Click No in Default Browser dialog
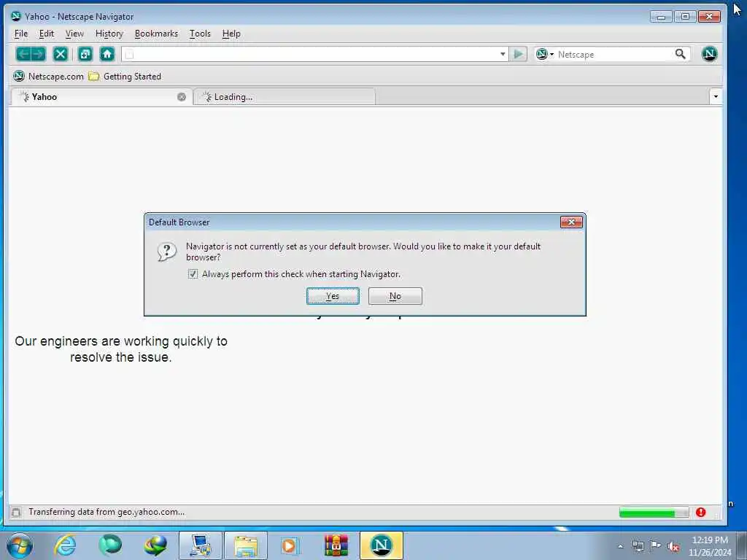747x560 pixels. 395,296
